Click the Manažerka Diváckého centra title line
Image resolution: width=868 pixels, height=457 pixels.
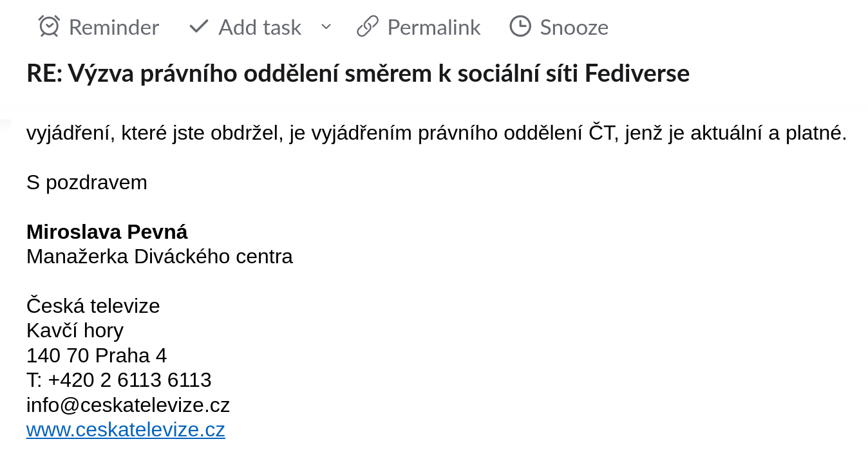(x=160, y=256)
